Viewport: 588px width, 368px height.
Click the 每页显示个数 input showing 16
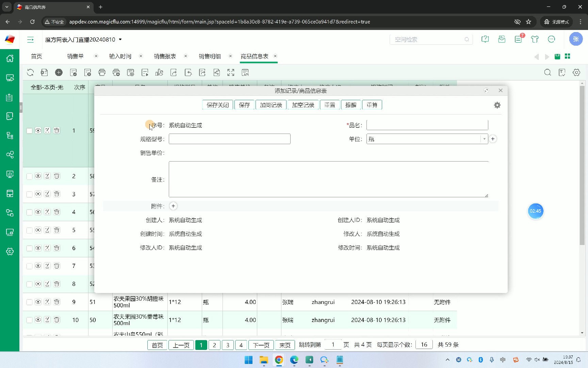click(424, 344)
